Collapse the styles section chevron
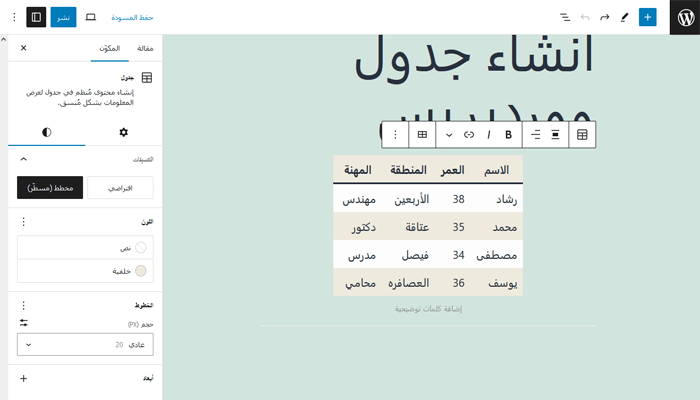The image size is (700, 400). click(24, 159)
